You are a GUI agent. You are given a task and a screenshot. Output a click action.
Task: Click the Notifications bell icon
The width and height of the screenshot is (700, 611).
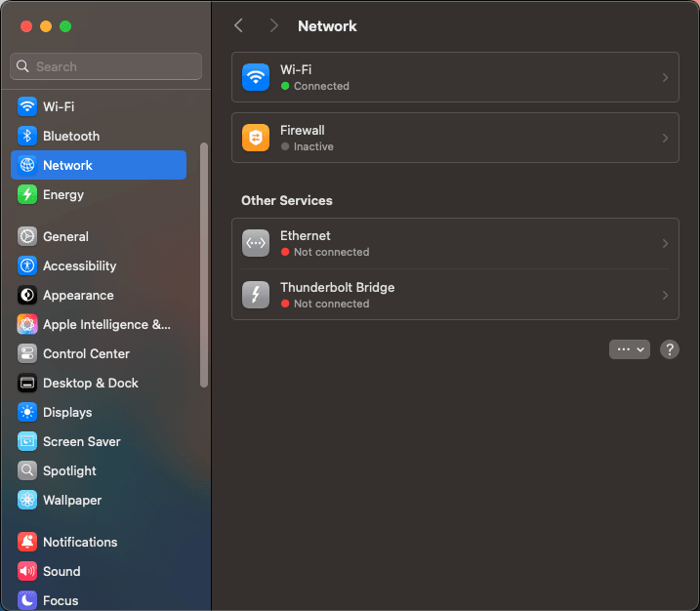[x=27, y=542]
